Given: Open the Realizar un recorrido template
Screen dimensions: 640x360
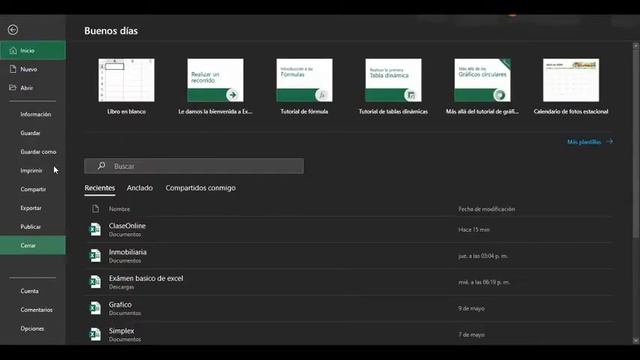Looking at the screenshot, I should tap(216, 80).
